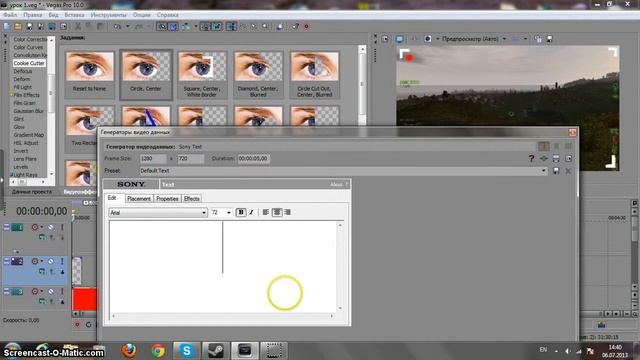The width and height of the screenshot is (640, 360).
Task: Click the Firefox icon on the taskbar
Action: [x=129, y=350]
